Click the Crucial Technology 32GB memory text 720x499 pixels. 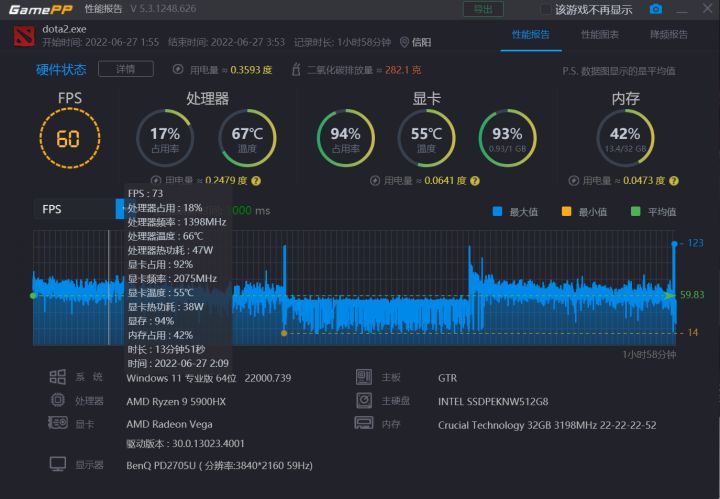click(547, 425)
